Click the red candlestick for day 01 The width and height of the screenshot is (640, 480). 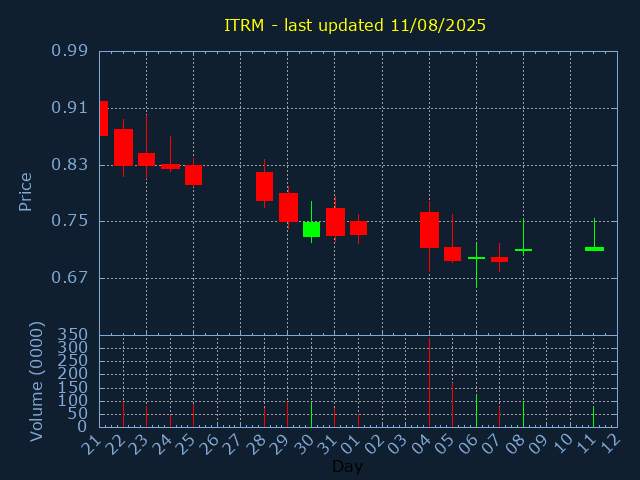tap(358, 228)
